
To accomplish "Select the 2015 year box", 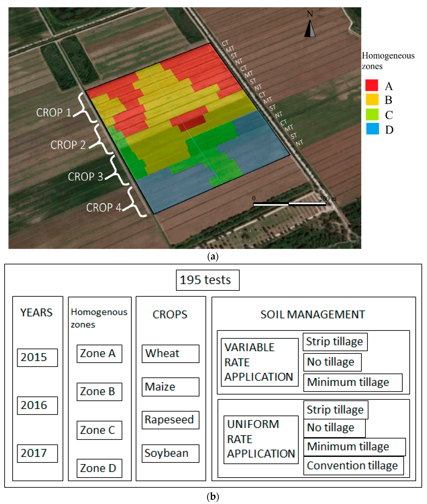I will [37, 358].
